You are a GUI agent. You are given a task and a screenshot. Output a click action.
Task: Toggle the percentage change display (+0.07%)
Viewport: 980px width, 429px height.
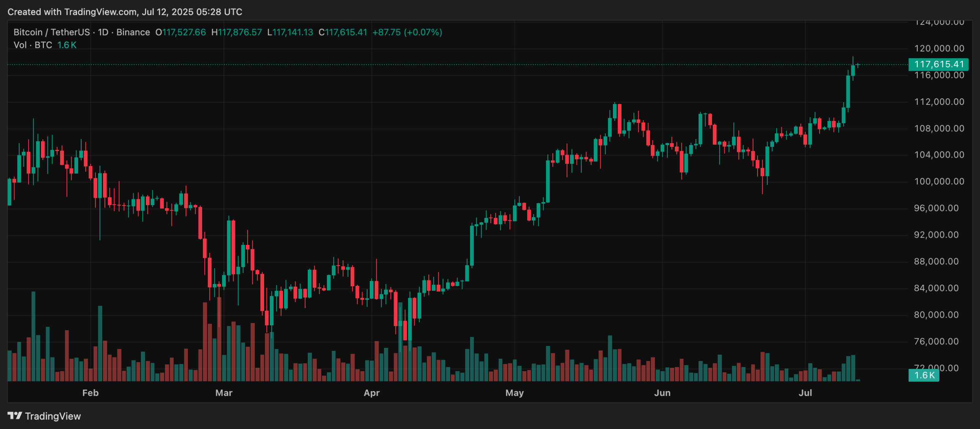click(x=423, y=32)
